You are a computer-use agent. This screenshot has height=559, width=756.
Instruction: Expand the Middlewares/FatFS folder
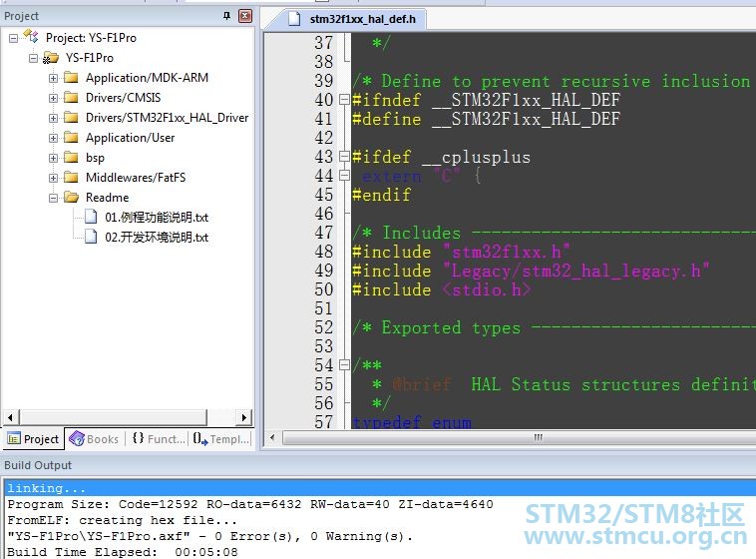click(x=53, y=178)
